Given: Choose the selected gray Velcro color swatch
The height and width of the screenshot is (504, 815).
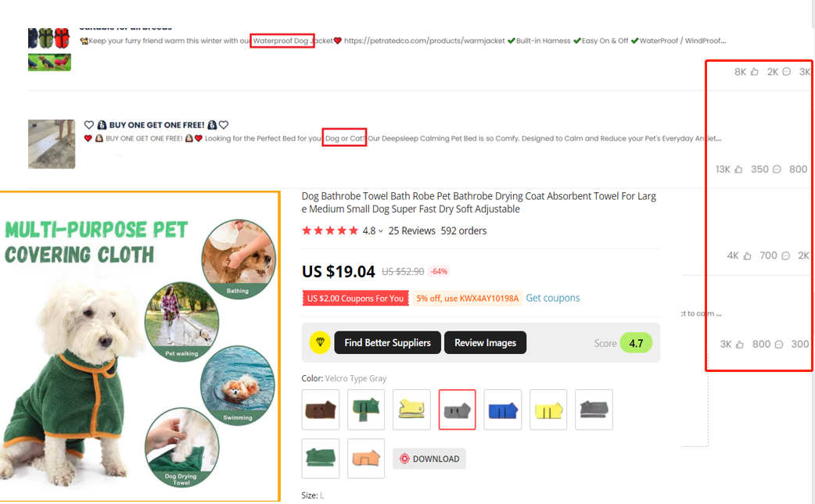Looking at the screenshot, I should pos(457,409).
